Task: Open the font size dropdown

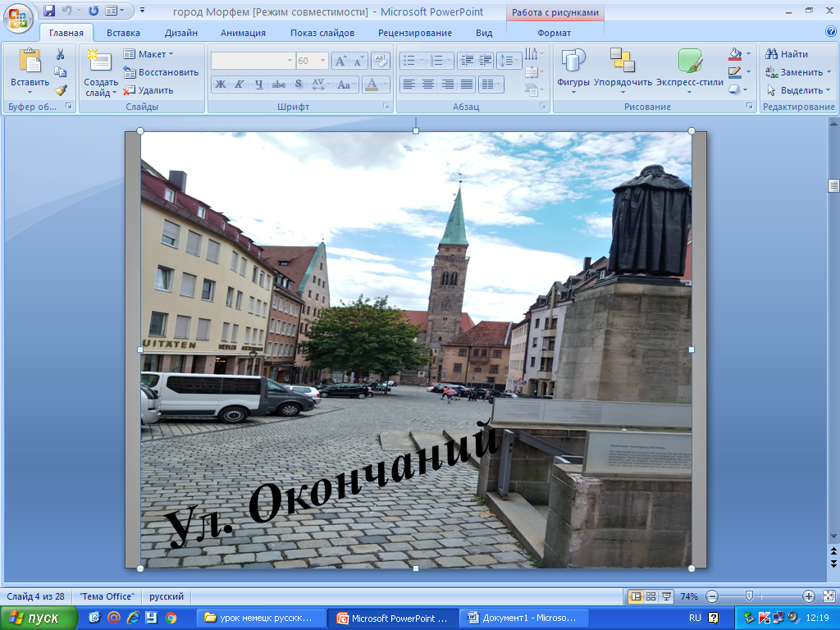Action: point(322,61)
